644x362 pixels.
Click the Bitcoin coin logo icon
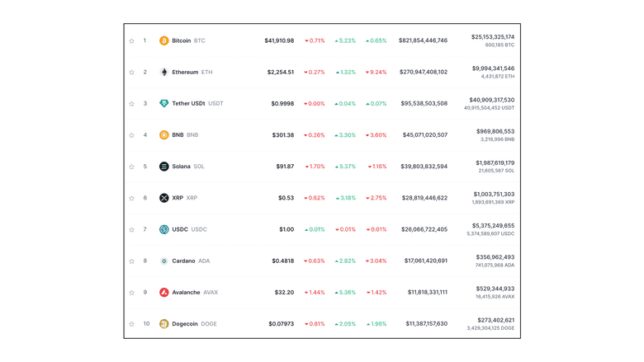163,40
